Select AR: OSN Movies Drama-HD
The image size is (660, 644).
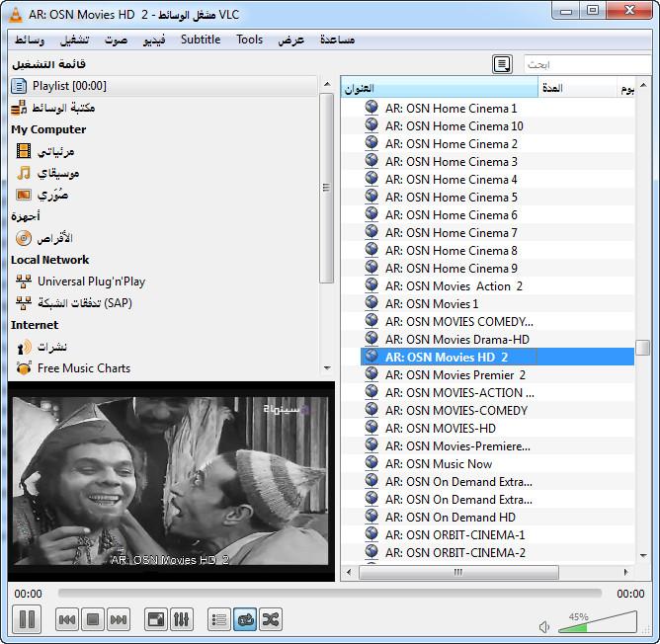point(457,340)
